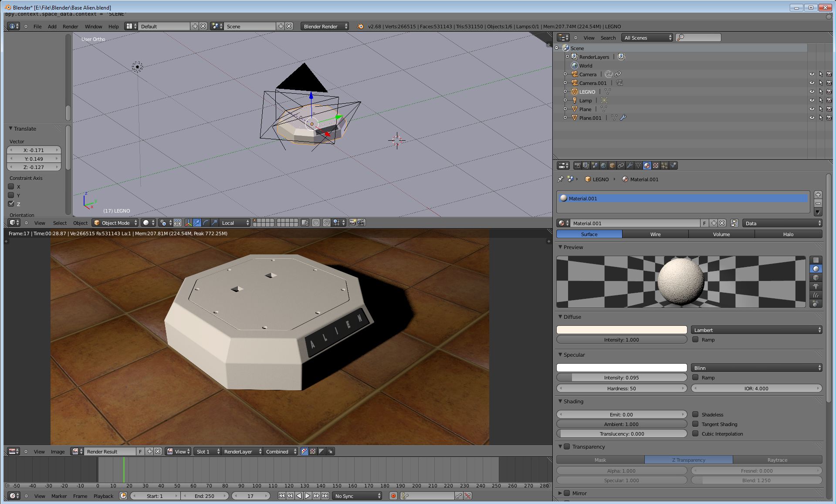Viewport: 836px width, 504px height.
Task: Unlink Material.001 datablock X button
Action: (x=722, y=223)
